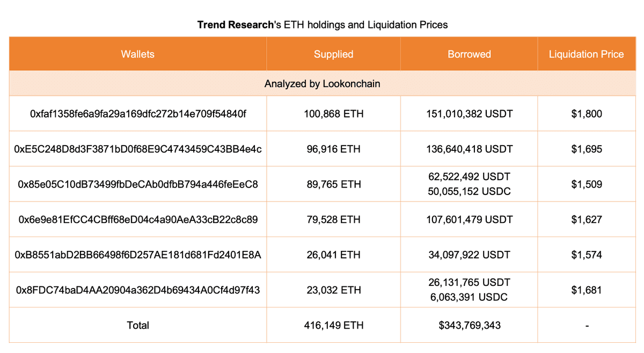Open wallet address starting with 0x8FDC74ba
The width and height of the screenshot is (644, 353).
[138, 290]
